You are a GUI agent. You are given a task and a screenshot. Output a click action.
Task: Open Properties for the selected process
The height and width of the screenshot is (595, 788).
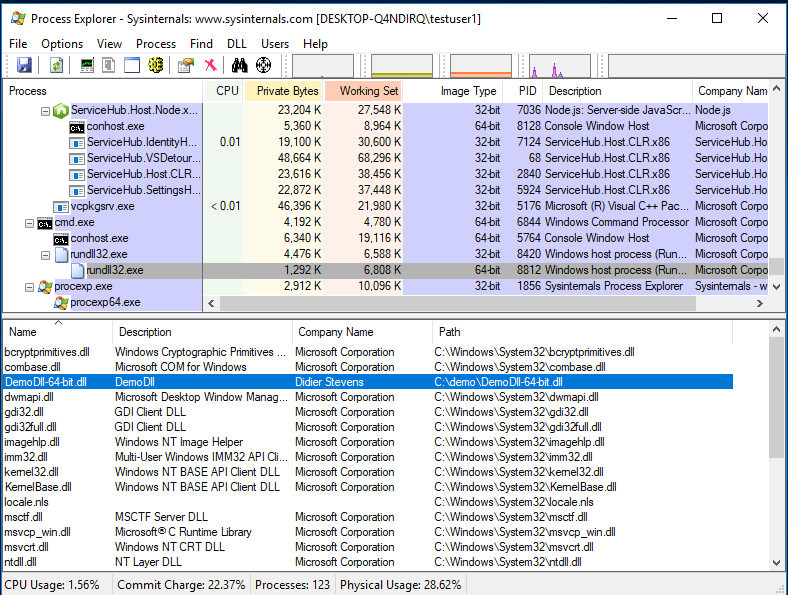tap(185, 65)
